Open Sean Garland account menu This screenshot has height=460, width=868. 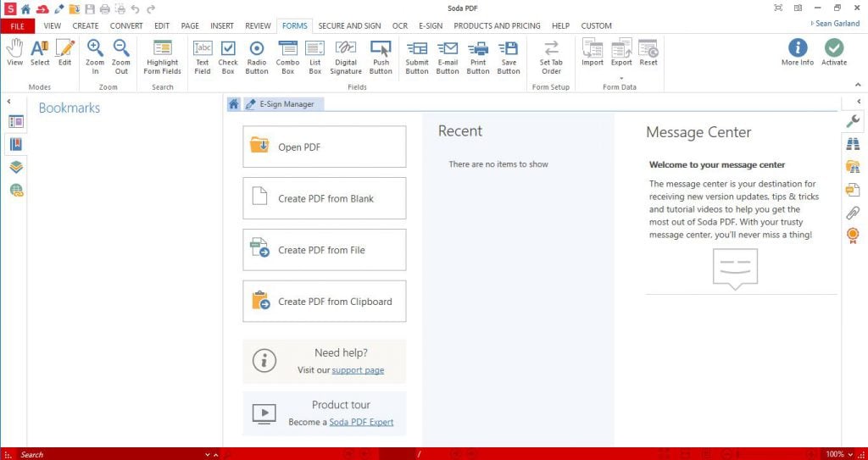click(835, 24)
